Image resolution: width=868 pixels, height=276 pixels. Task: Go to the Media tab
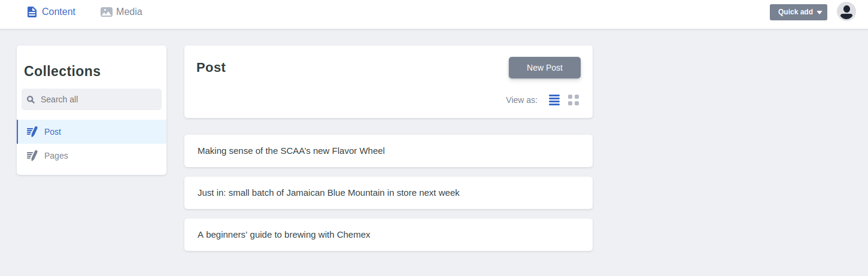(122, 12)
